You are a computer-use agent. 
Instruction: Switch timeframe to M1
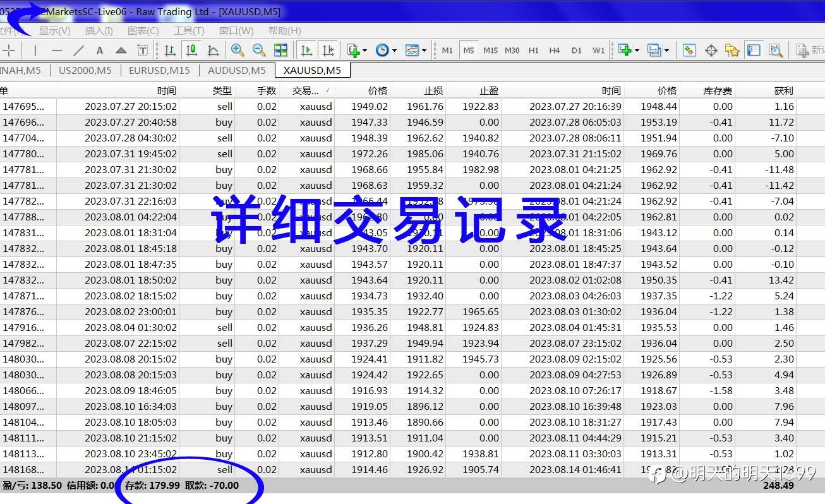447,51
